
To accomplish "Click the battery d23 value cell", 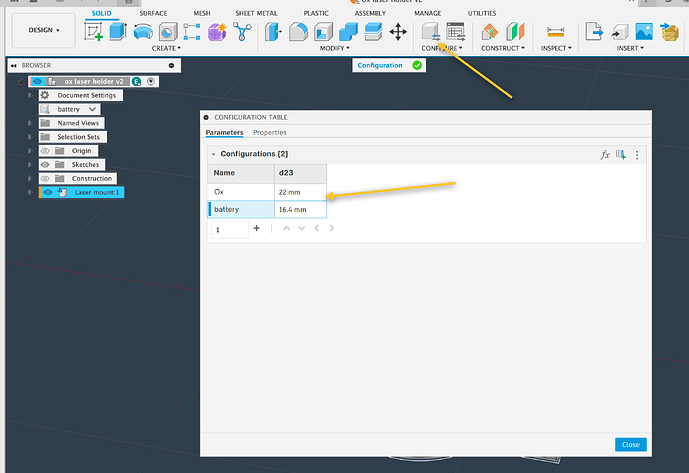I will pos(300,209).
